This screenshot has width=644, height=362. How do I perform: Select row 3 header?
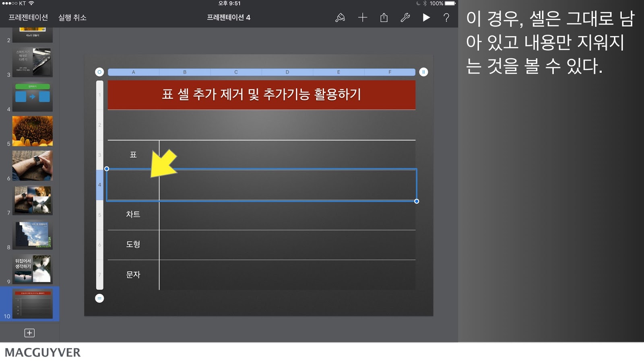100,155
